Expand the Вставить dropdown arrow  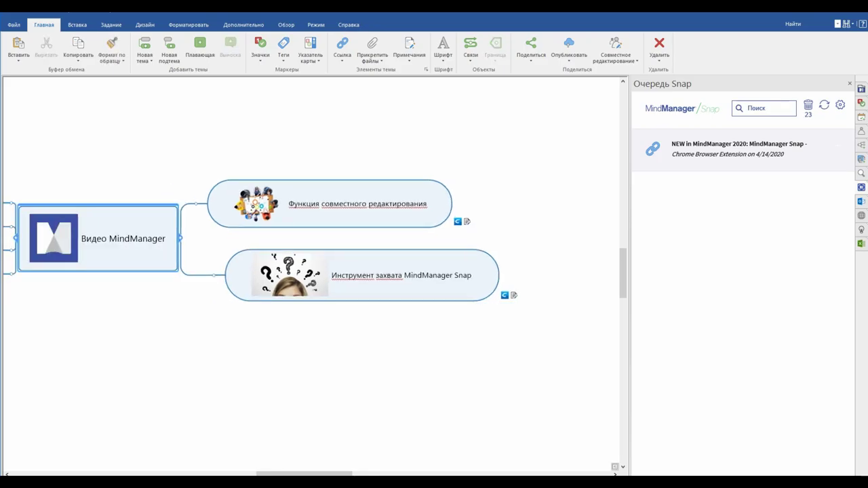click(18, 61)
